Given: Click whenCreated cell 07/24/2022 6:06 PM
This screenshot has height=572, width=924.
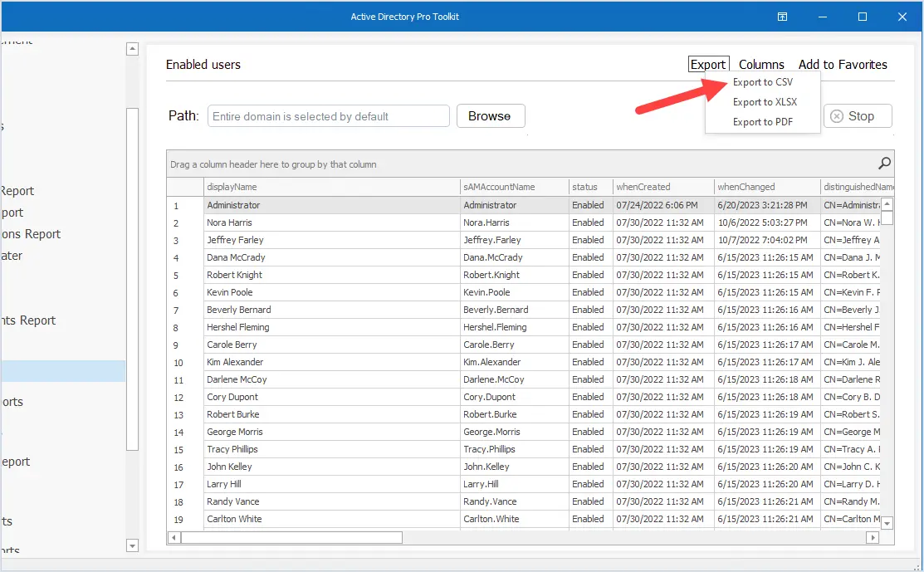Looking at the screenshot, I should click(663, 205).
